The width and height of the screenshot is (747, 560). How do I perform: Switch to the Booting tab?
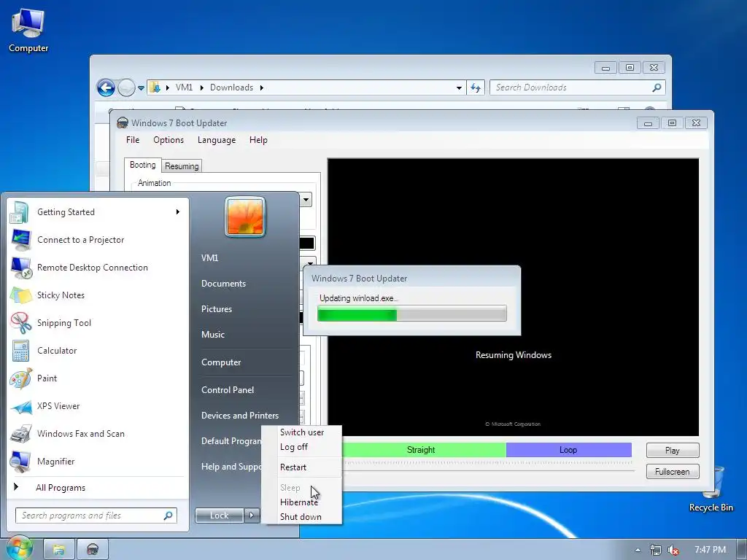point(142,165)
